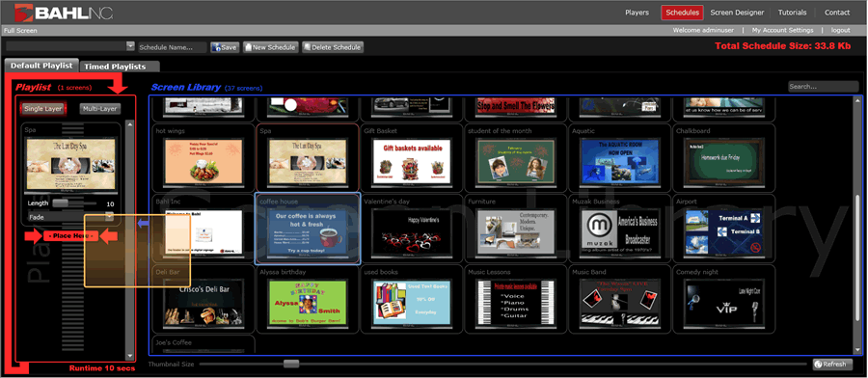Click the Schedule Name input field

pyautogui.click(x=173, y=47)
